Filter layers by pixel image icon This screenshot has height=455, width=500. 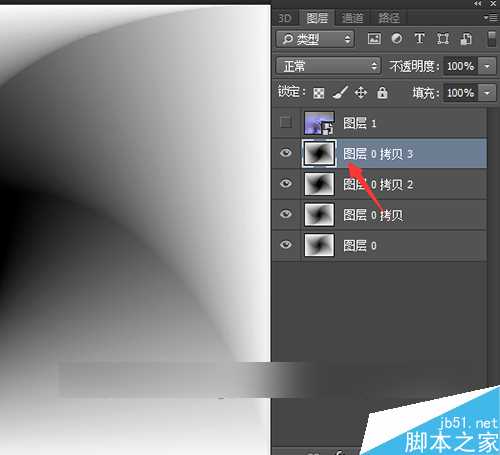click(x=374, y=39)
